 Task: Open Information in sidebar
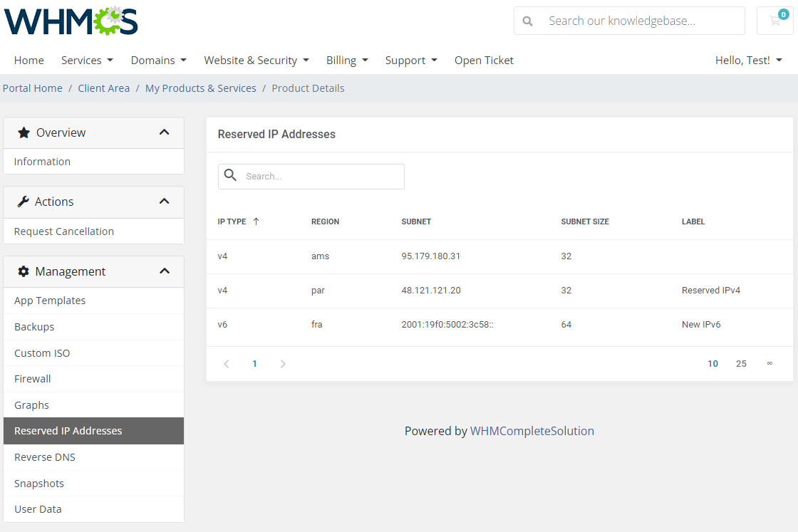[x=93, y=162]
